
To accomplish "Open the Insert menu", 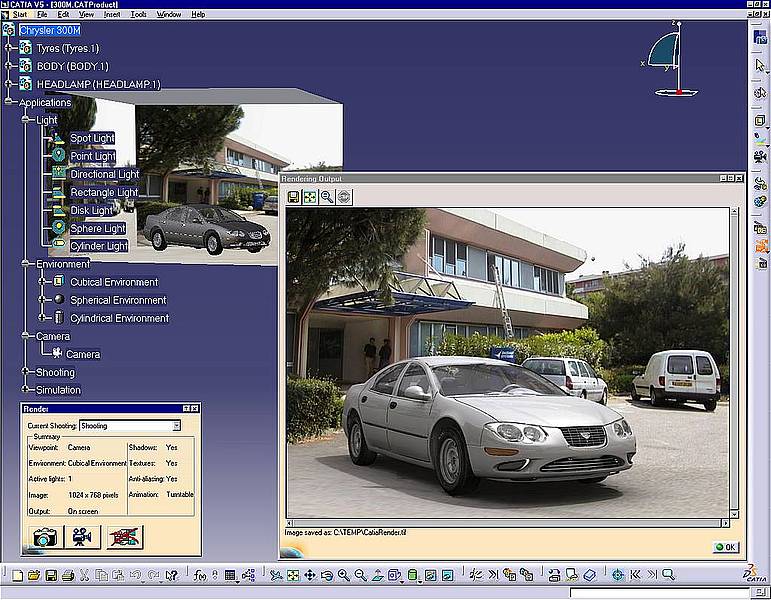I will [112, 15].
